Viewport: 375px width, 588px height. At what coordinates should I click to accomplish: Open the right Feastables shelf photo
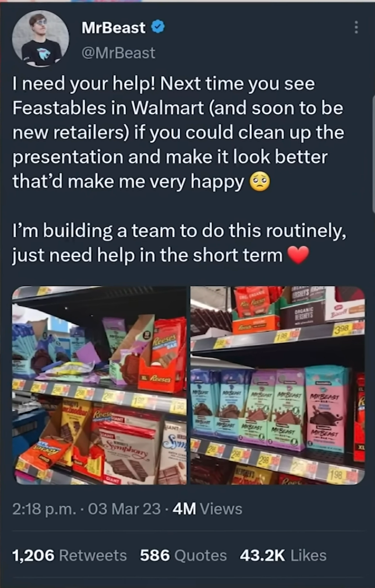277,385
